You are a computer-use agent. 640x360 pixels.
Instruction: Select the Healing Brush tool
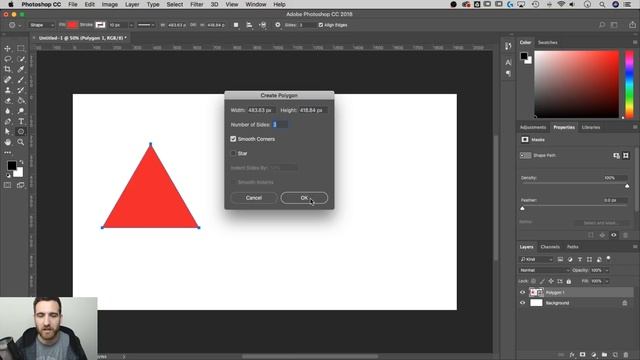click(x=7, y=80)
